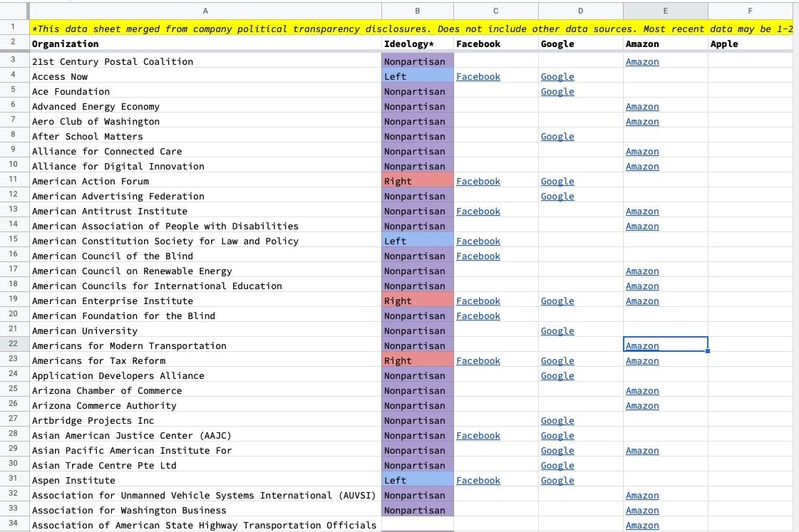Select the column A header
The width and height of the screenshot is (799, 532).
205,11
